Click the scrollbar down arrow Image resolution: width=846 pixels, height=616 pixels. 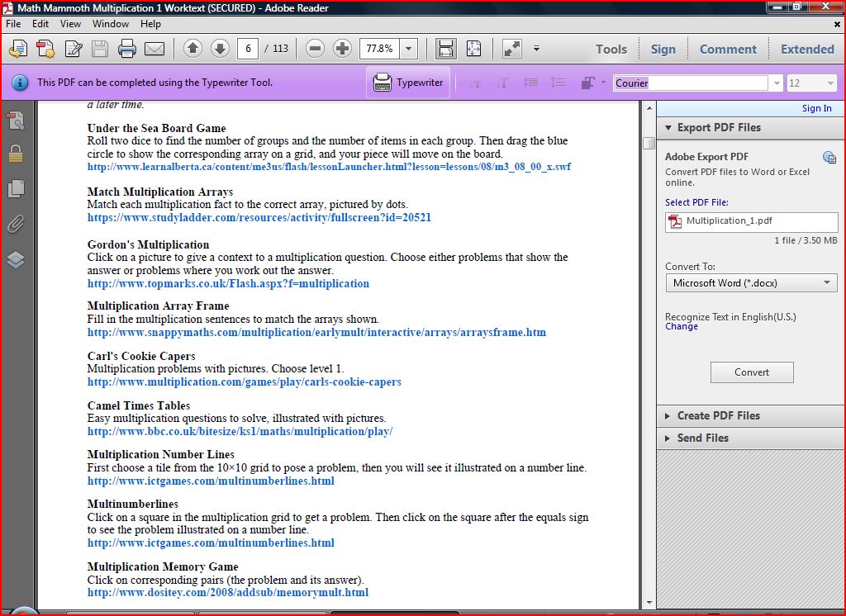(x=649, y=603)
